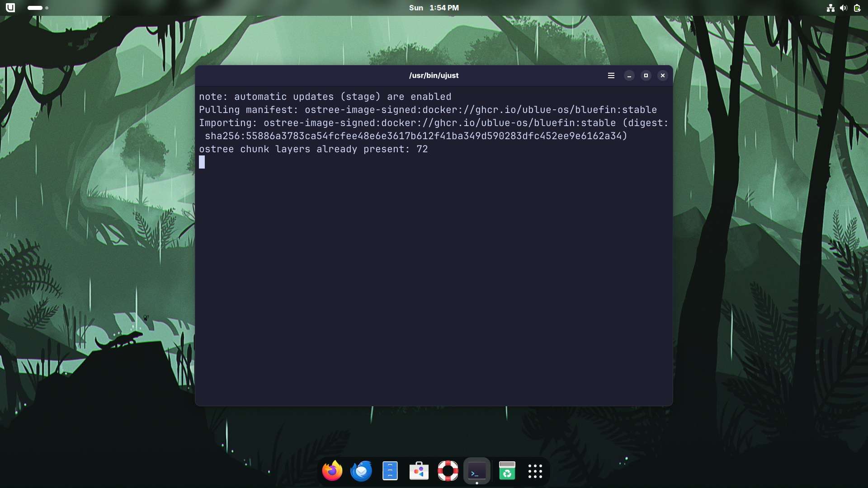Open the wired network status icon

830,8
